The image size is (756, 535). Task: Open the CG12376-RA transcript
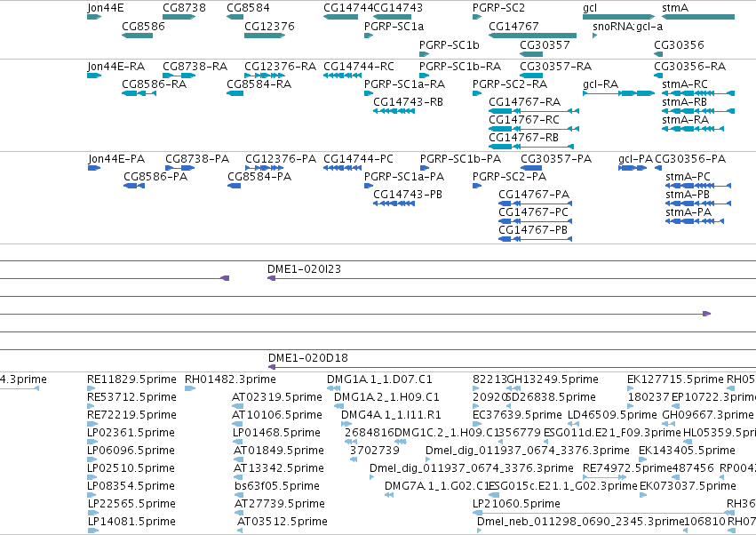[264, 76]
